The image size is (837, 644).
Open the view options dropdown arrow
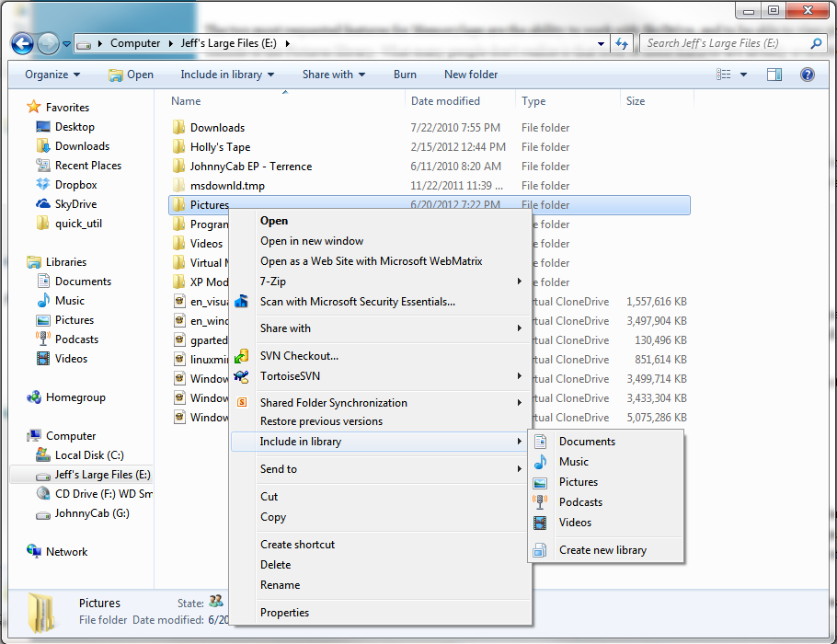[x=743, y=75]
